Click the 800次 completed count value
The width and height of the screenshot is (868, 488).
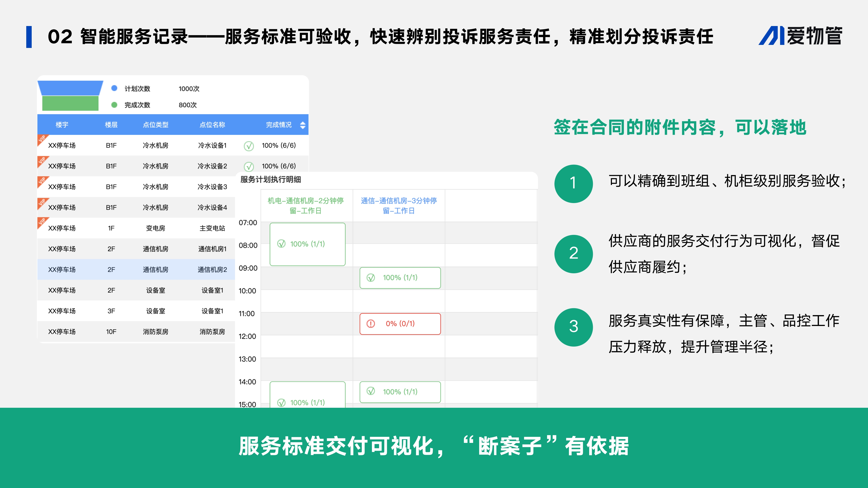[x=188, y=105]
